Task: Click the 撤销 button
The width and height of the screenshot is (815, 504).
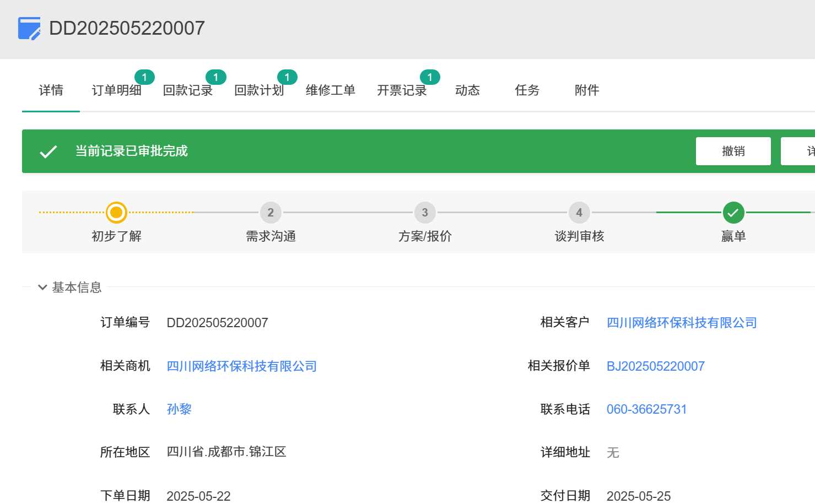Action: point(733,151)
